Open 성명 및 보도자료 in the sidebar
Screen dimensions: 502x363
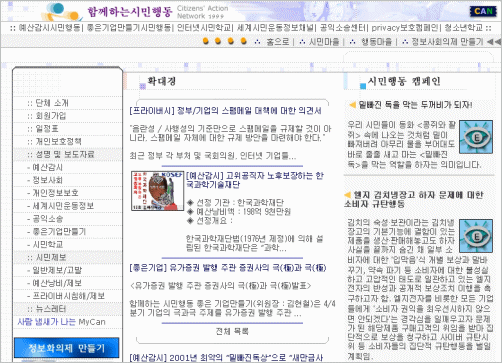pyautogui.click(x=65, y=154)
